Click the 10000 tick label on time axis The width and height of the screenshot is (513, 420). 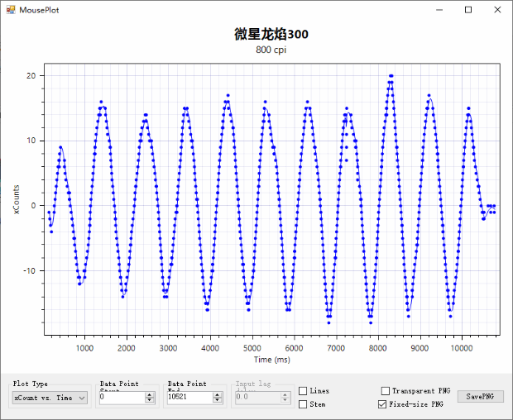[462, 348]
